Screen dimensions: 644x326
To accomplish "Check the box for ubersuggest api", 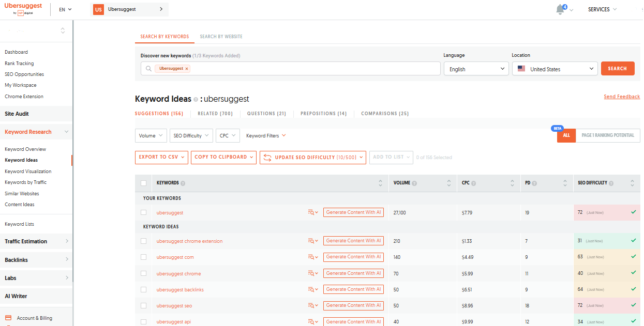I will [x=143, y=321].
